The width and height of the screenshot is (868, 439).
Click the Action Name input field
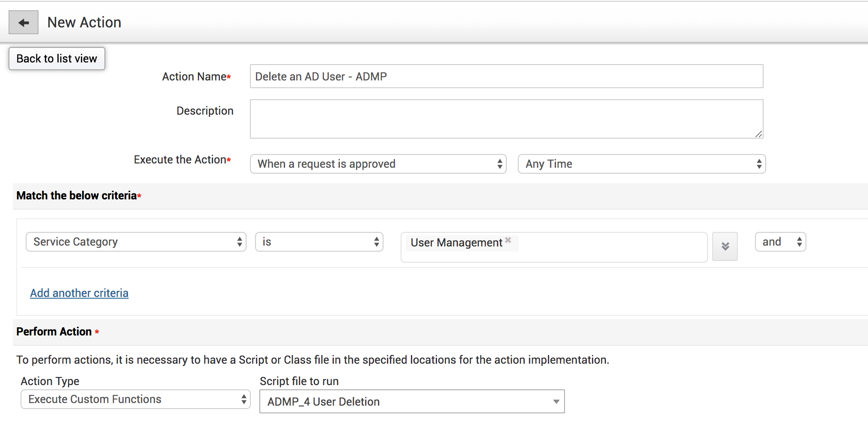coord(506,77)
